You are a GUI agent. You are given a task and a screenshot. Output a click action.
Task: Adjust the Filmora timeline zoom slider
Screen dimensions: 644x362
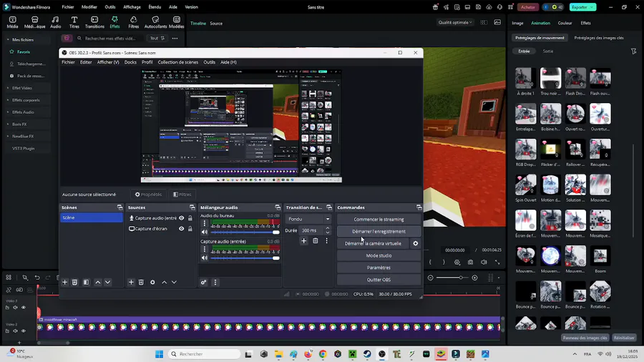click(x=452, y=278)
